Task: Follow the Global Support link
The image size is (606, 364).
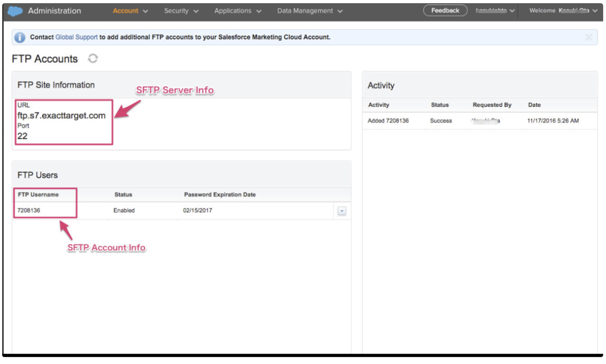Action: (x=76, y=37)
